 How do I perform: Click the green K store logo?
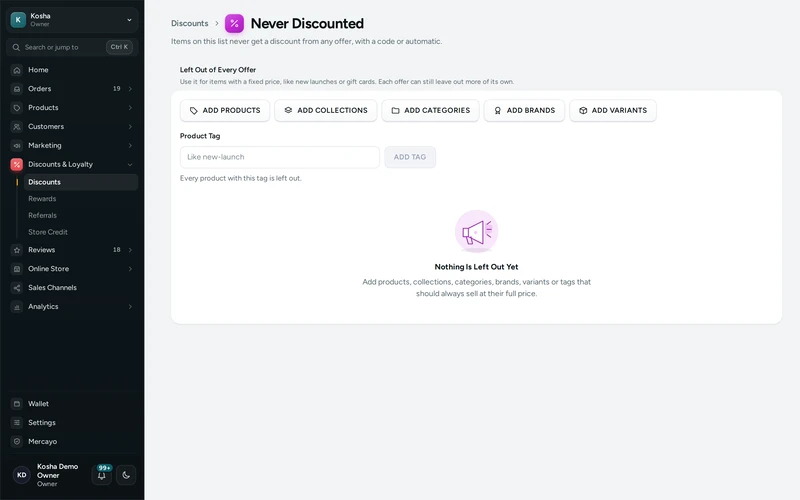click(x=18, y=20)
